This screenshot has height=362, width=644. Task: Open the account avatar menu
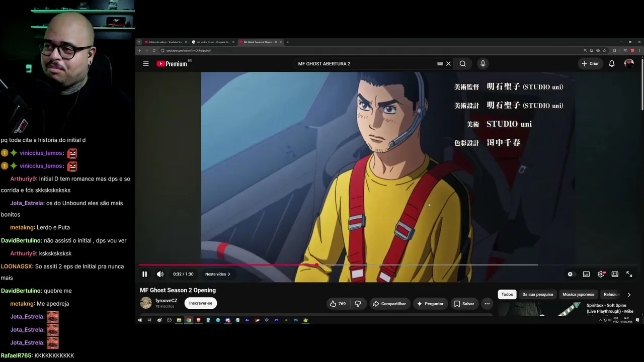[629, 63]
